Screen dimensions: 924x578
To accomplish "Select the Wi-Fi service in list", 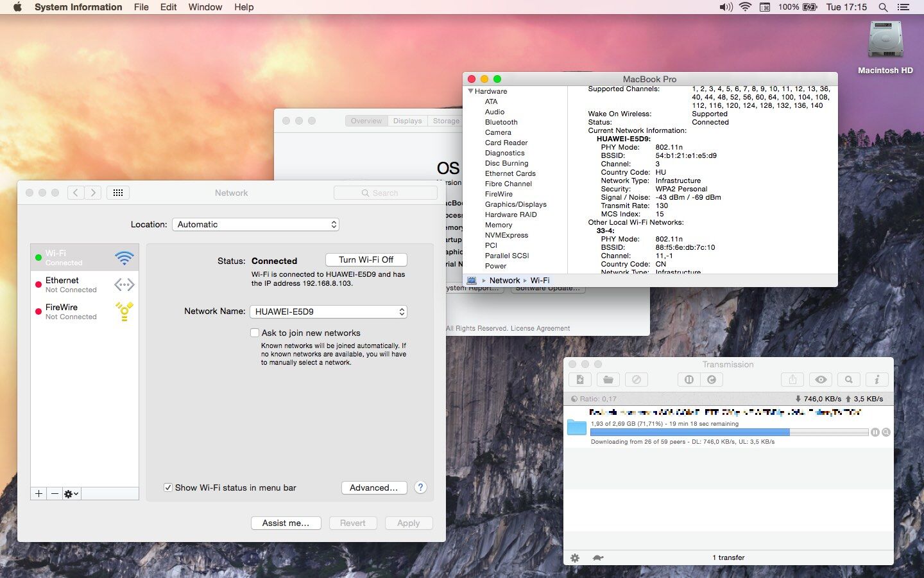I will 85,258.
